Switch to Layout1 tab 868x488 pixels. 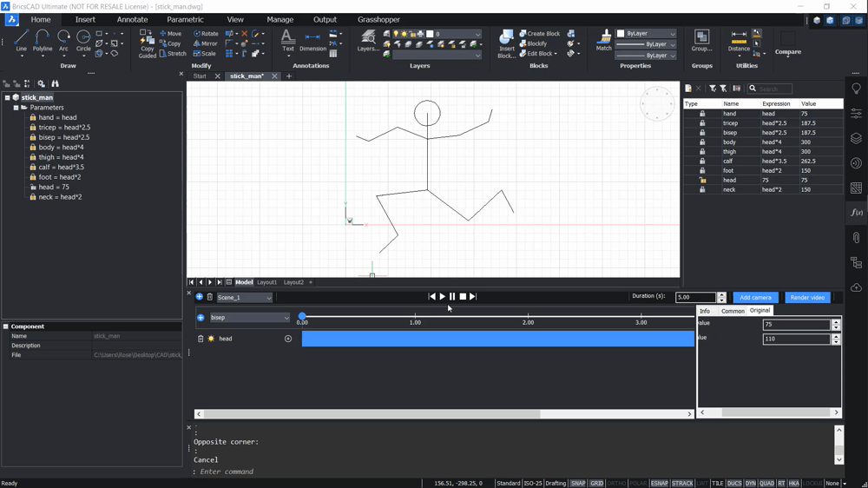point(266,282)
